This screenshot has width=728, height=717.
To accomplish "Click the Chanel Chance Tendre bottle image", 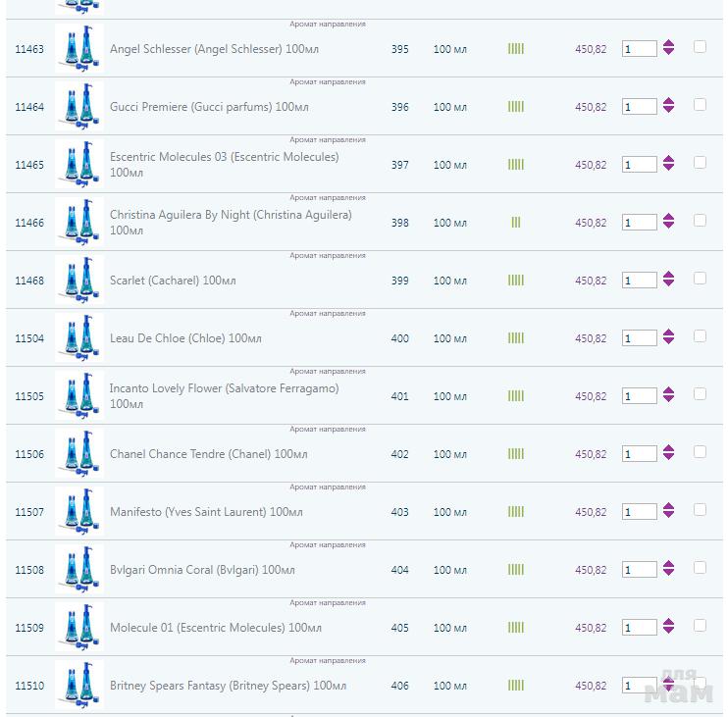I will click(78, 454).
